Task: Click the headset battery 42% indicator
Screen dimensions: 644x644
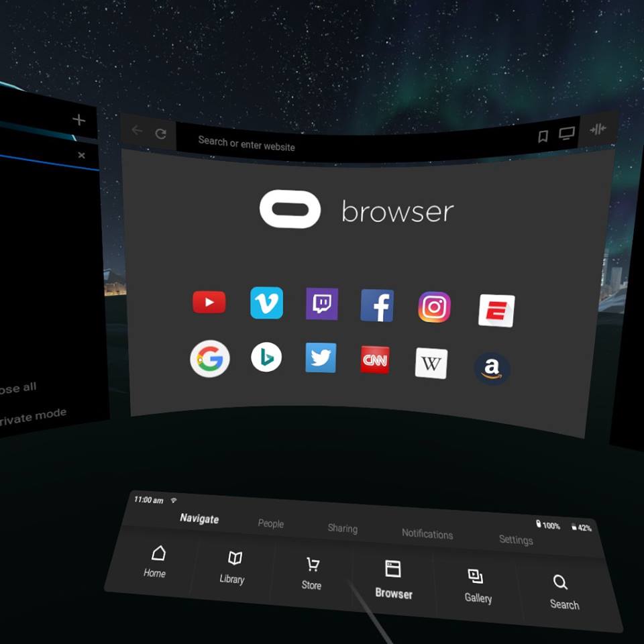Action: (582, 527)
